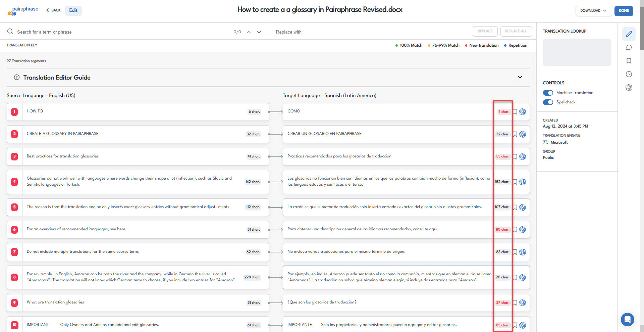644x332 pixels.
Task: Open AI assistant for segment 3 translation
Action: [523, 157]
